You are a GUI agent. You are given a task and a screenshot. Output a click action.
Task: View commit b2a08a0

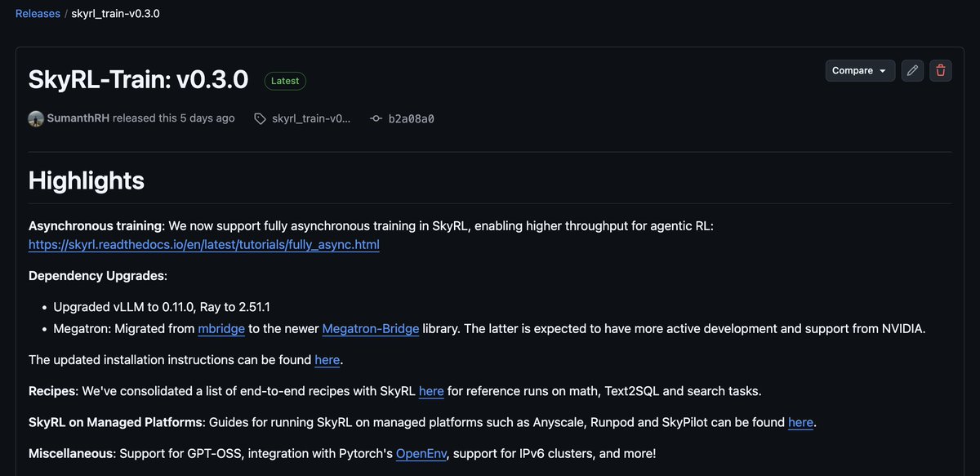pyautogui.click(x=411, y=118)
